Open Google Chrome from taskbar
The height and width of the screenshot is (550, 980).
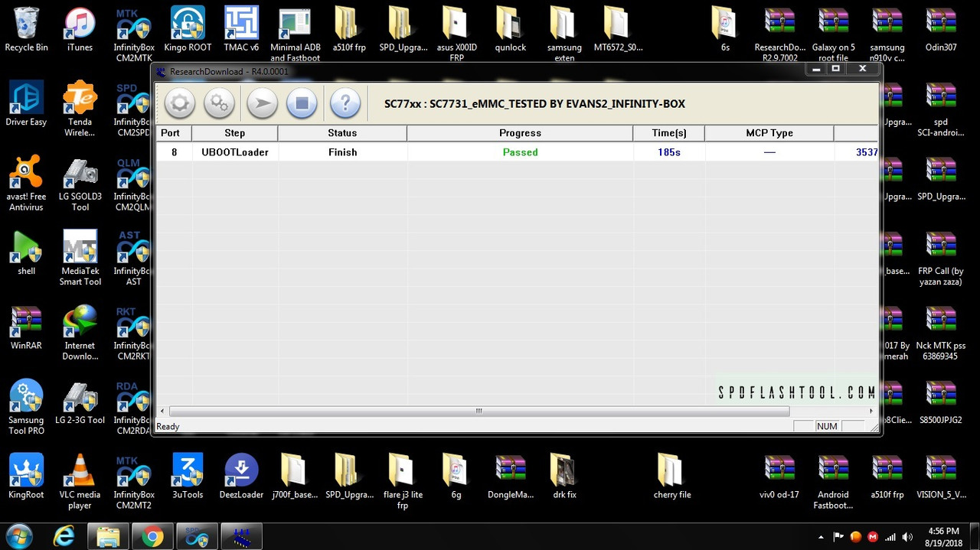(152, 537)
